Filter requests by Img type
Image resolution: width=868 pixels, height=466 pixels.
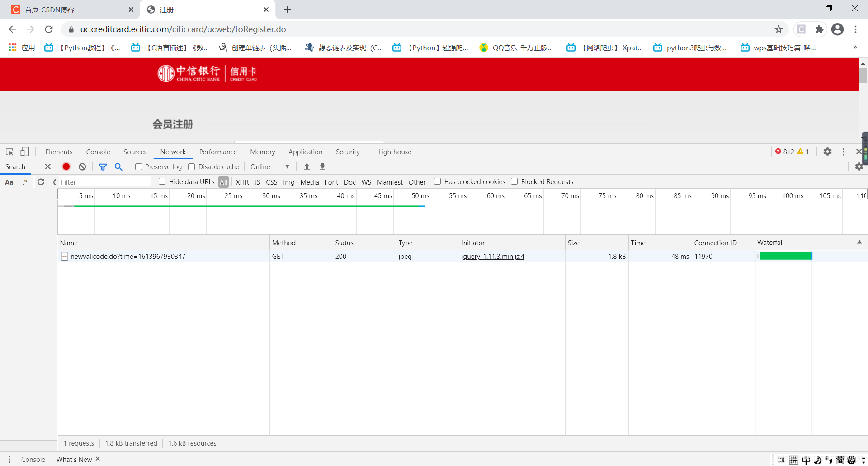coord(288,182)
